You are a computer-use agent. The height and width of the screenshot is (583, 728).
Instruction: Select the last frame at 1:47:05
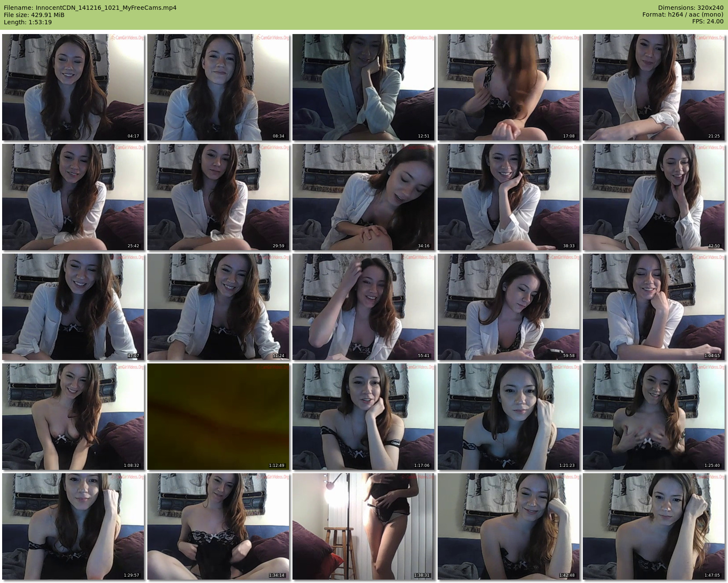tap(654, 526)
